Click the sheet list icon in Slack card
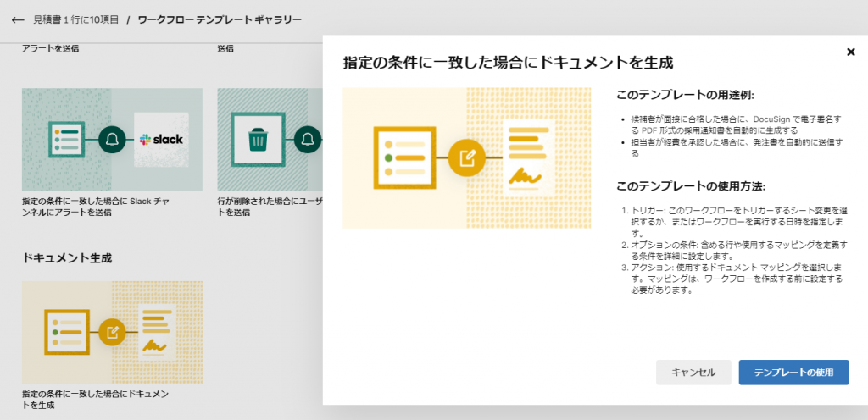This screenshot has height=420, width=868. [66, 140]
